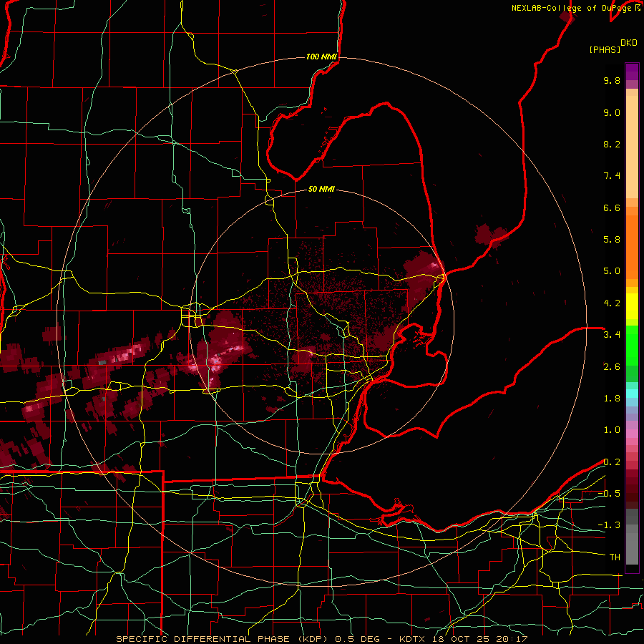
Task: Select the 100 NMI range ring label
Action: coord(321,57)
